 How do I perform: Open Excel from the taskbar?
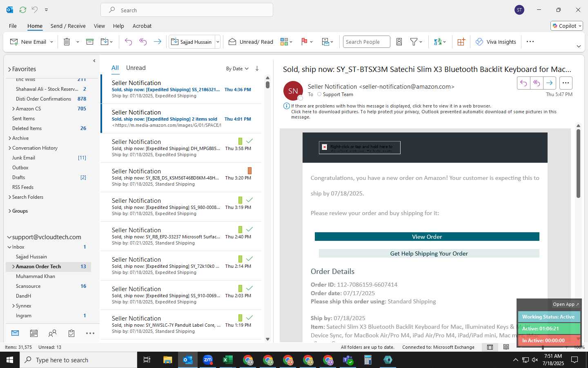227,360
